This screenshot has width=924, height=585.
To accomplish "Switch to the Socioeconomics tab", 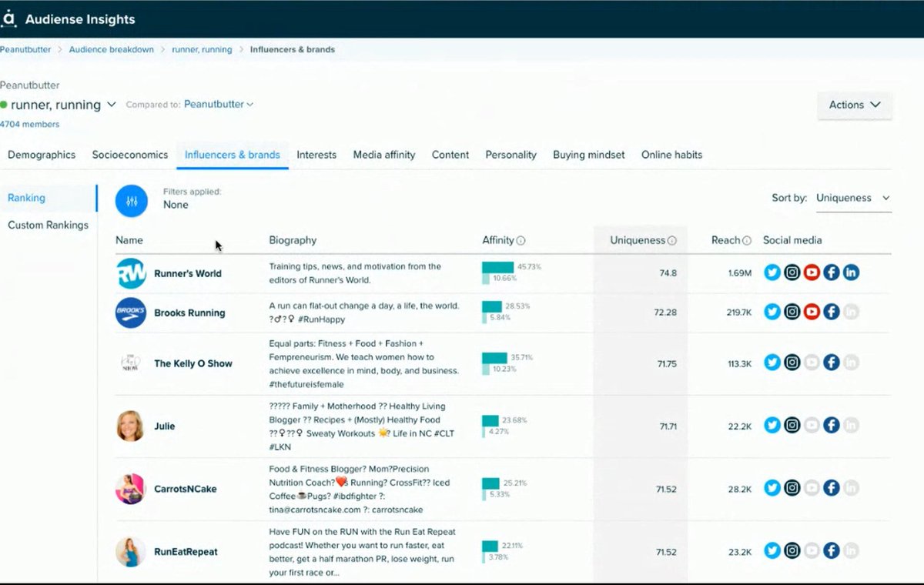I will point(130,155).
